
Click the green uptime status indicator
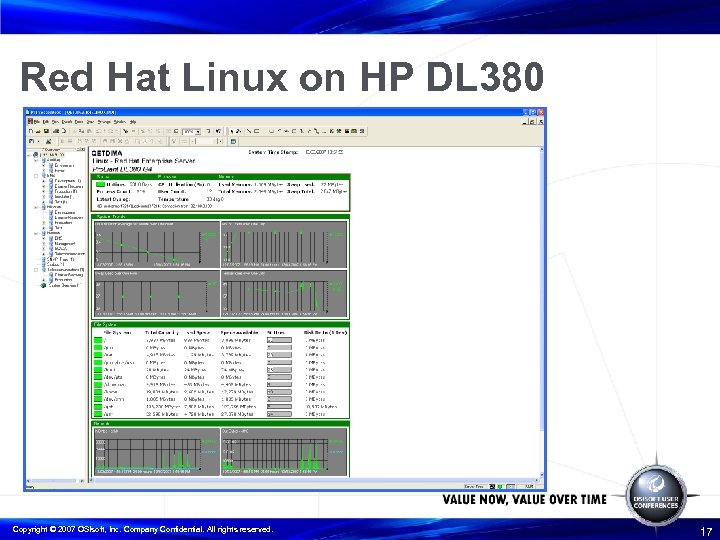tap(100, 184)
